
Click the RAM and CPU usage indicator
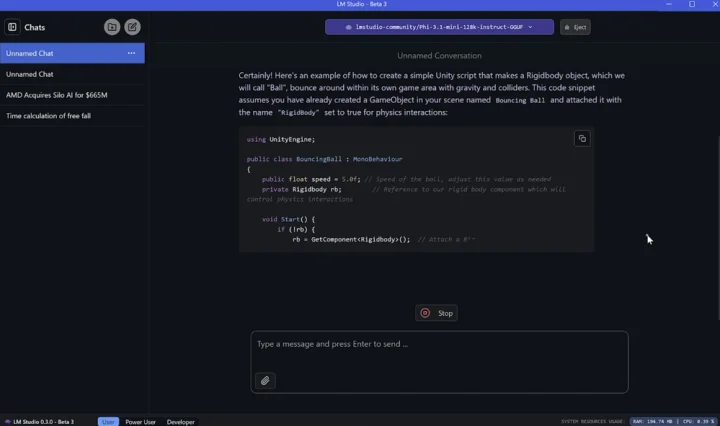[x=673, y=421]
